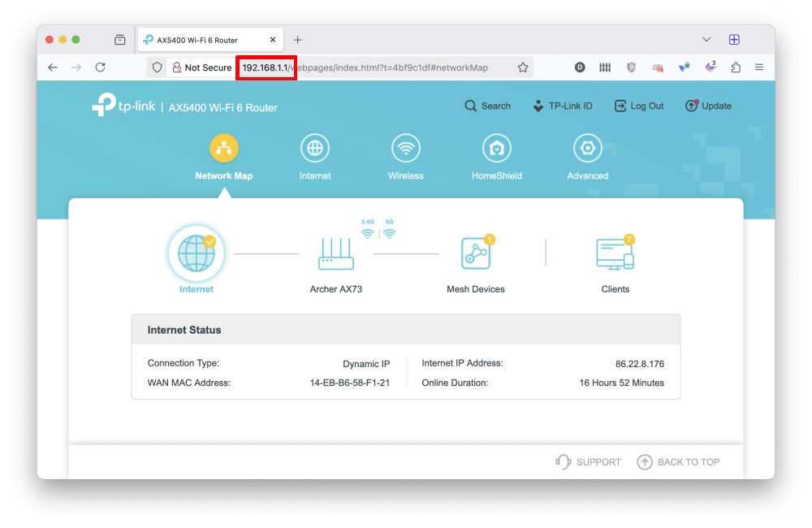812x528 pixels.
Task: Select the Internet globe in network map
Action: click(197, 253)
